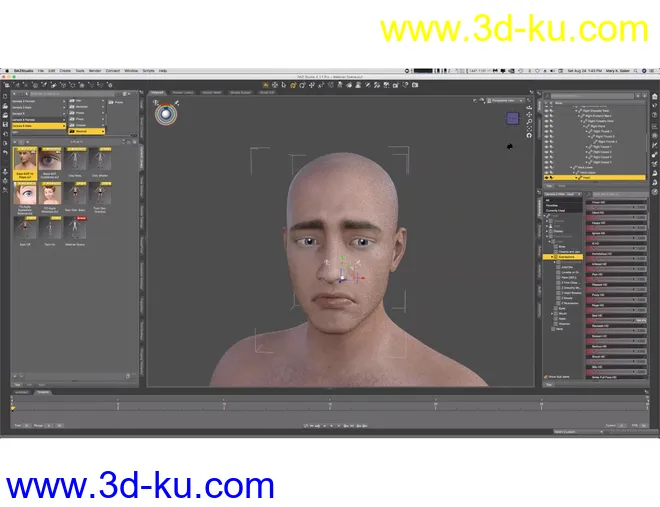Click the rainbow draw-style sphere icon
This screenshot has height=507, width=660.
click(x=163, y=114)
